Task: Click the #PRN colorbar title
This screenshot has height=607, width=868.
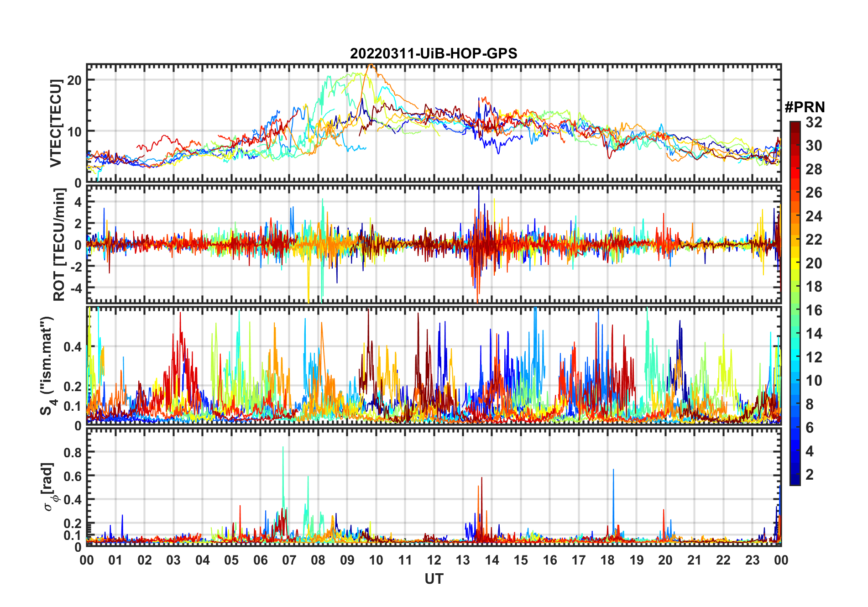Action: click(x=805, y=107)
